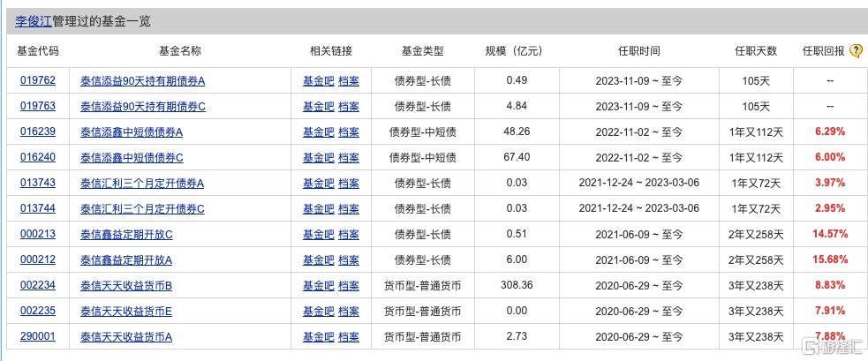Image resolution: width=868 pixels, height=361 pixels.
Task: Open 档案 for 泰信添益90天持有期债券A
Action: click(x=349, y=81)
